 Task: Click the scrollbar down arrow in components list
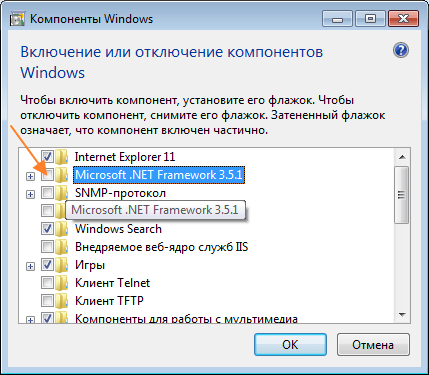tap(402, 315)
